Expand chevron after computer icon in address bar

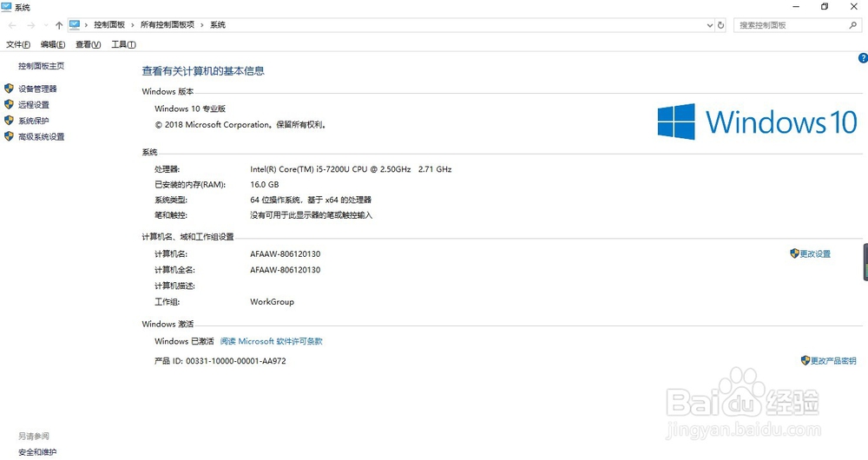86,25
